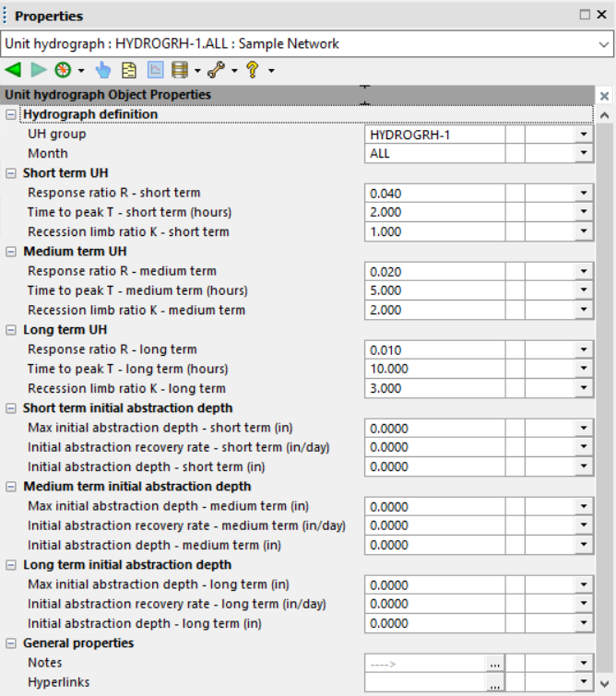Edit Response ratio R medium term value 0.020
The height and width of the screenshot is (696, 616).
[435, 271]
